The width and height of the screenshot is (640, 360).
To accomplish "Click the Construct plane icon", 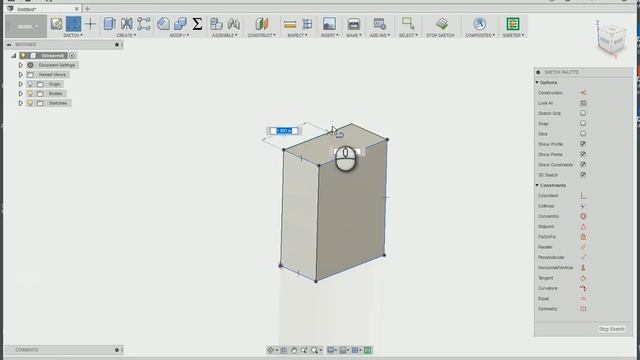I will [262, 24].
